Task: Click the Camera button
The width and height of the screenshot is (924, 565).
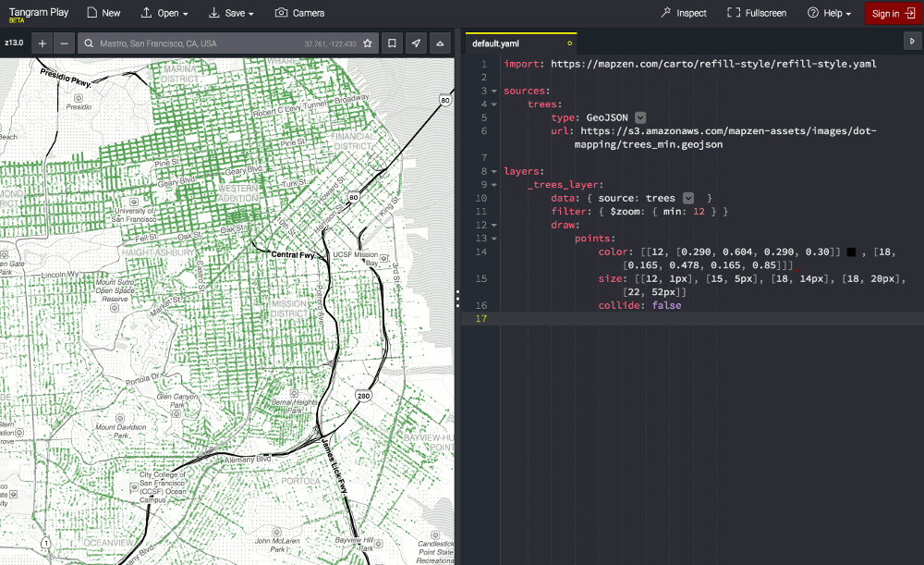Action: 299,13
